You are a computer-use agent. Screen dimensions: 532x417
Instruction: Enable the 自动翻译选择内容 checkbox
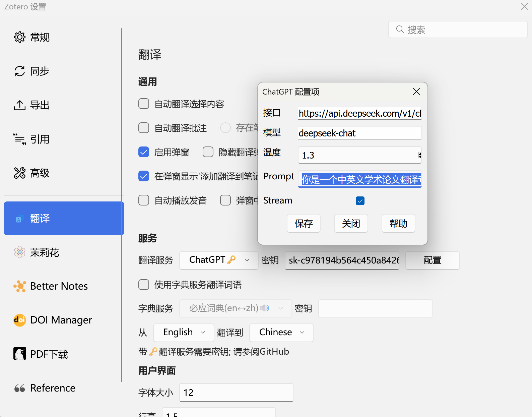click(144, 104)
